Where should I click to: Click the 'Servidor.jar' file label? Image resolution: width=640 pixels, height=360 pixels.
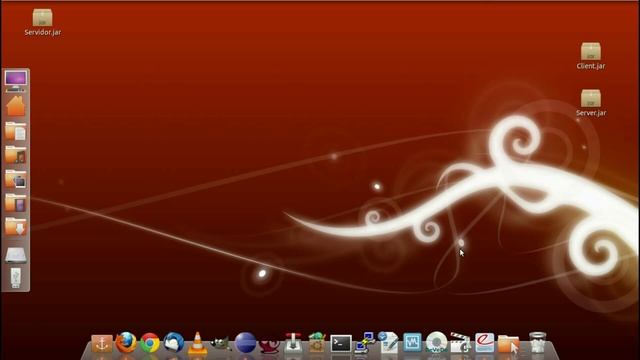42,32
